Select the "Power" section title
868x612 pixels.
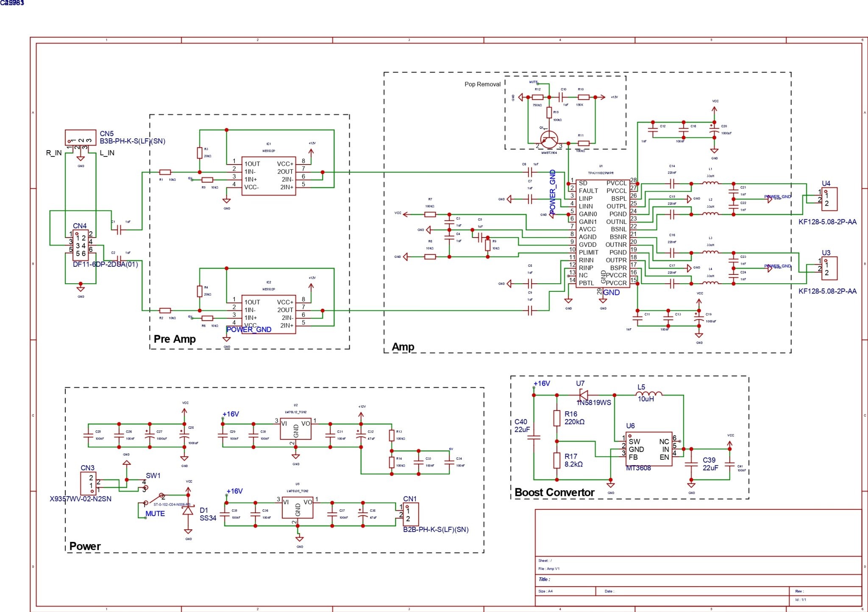(x=85, y=546)
